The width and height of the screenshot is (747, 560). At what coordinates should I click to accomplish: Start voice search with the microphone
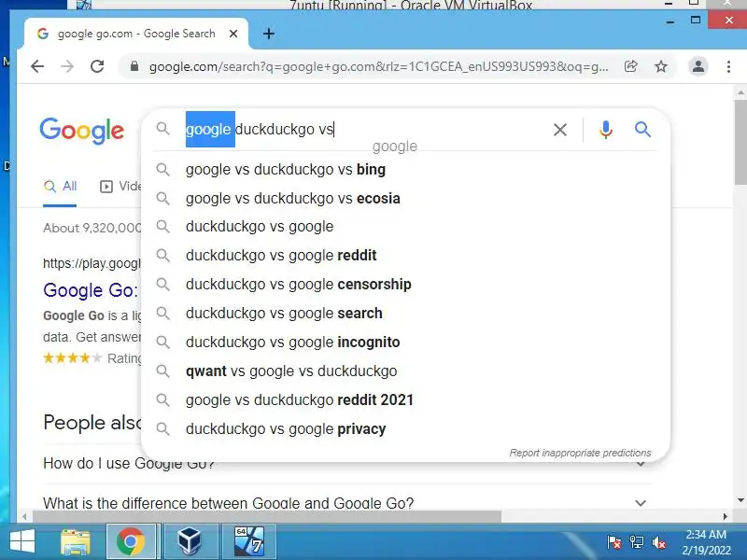click(605, 130)
